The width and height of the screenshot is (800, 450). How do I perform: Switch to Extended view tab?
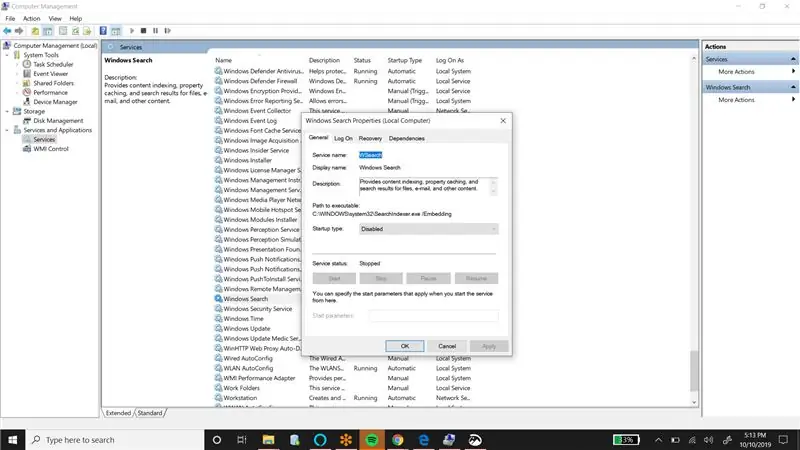click(x=118, y=413)
